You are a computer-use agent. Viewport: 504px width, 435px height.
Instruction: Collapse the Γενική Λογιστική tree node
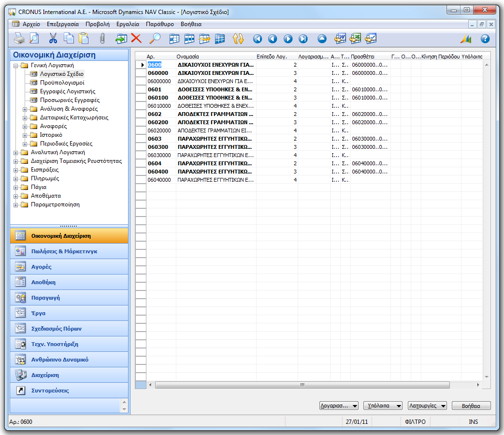pyautogui.click(x=16, y=66)
